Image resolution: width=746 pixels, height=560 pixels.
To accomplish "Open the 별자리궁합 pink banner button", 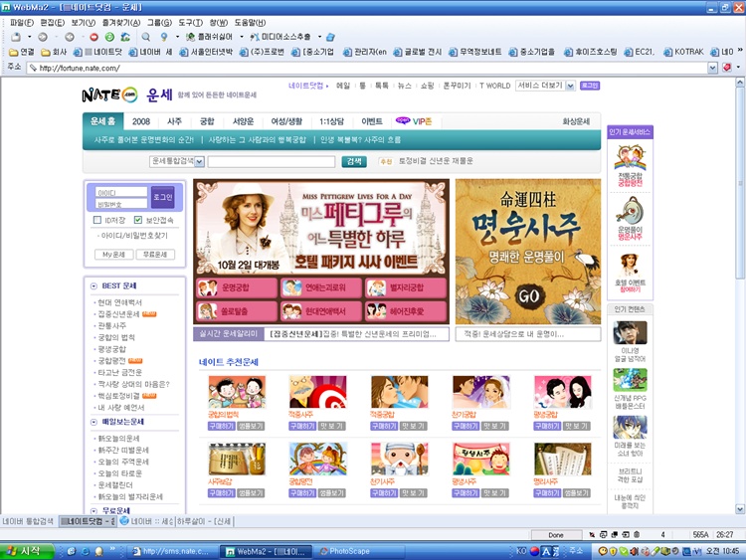I will pyautogui.click(x=406, y=287).
